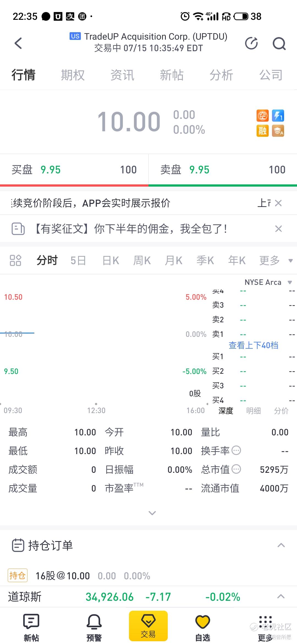Open the NYSE Arca exchange dropdown
The height and width of the screenshot is (644, 297).
[268, 282]
